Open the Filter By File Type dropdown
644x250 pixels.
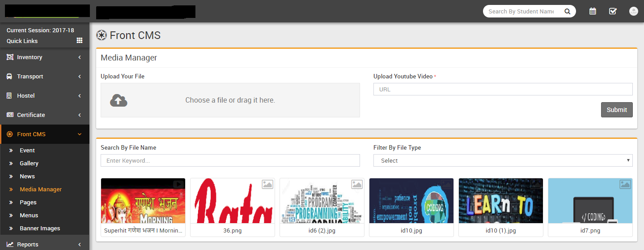[503, 160]
